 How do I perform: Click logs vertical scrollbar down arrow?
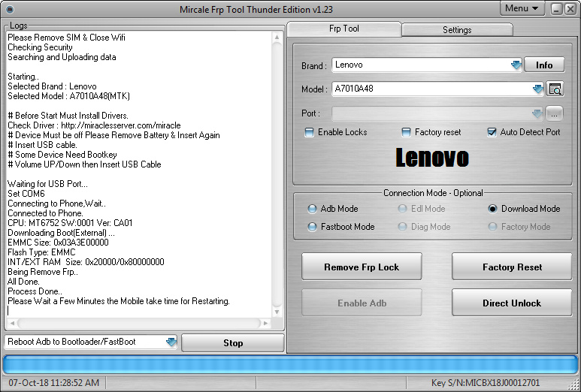tap(277, 312)
